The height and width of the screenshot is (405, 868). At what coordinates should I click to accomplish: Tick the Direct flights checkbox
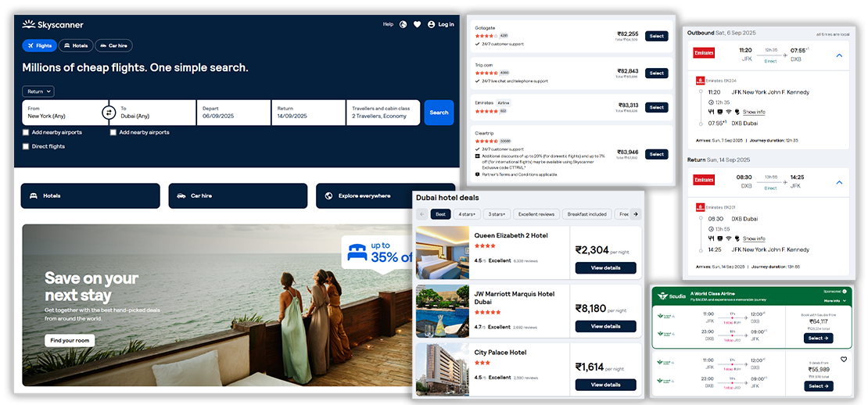[x=26, y=147]
